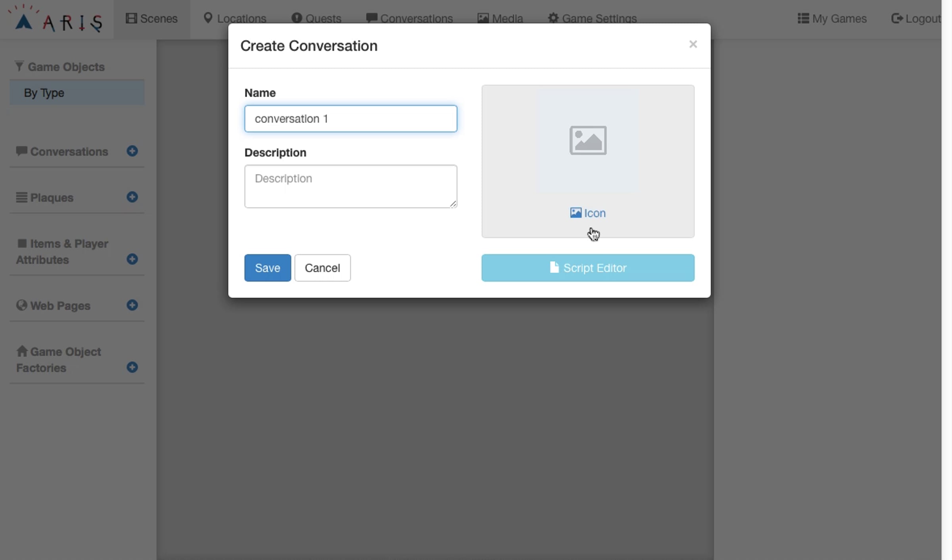The height and width of the screenshot is (560, 952).
Task: Add new Item with plus icon
Action: (132, 259)
